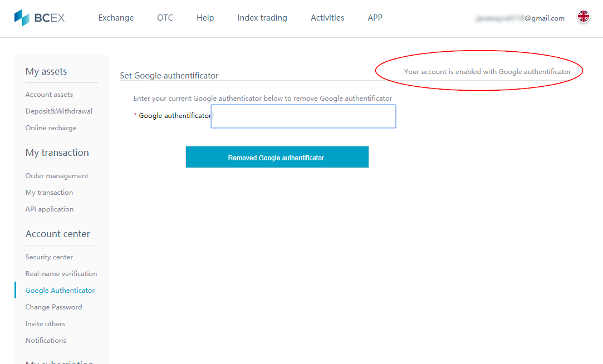Select Google Authenticator in sidebar

point(60,290)
